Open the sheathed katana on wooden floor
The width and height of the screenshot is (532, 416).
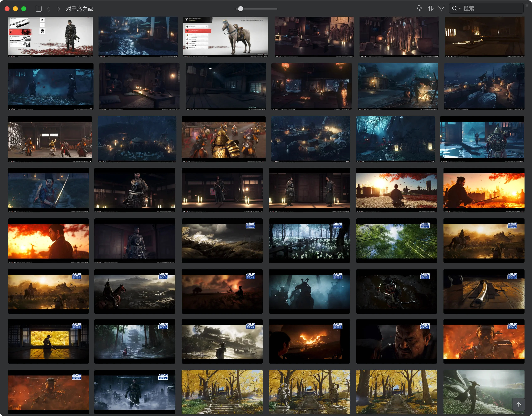coord(484,291)
